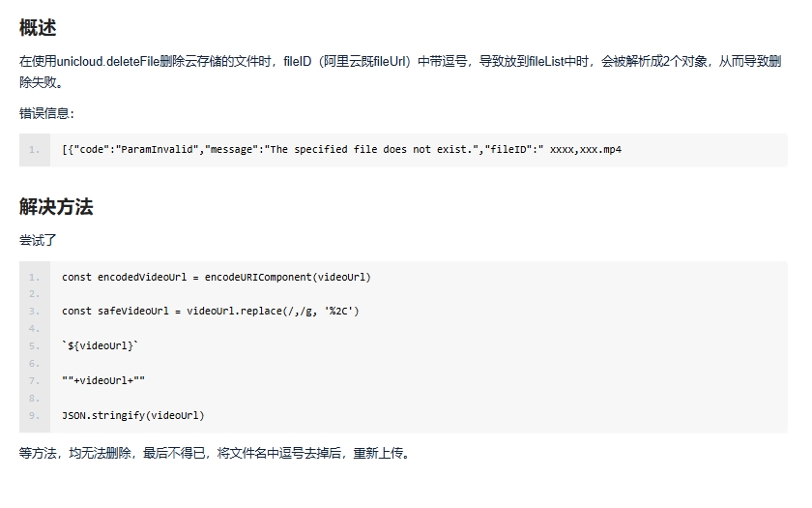812x508 pixels.
Task: Click the ""+videoUrl+"" code line
Action: [x=103, y=380]
